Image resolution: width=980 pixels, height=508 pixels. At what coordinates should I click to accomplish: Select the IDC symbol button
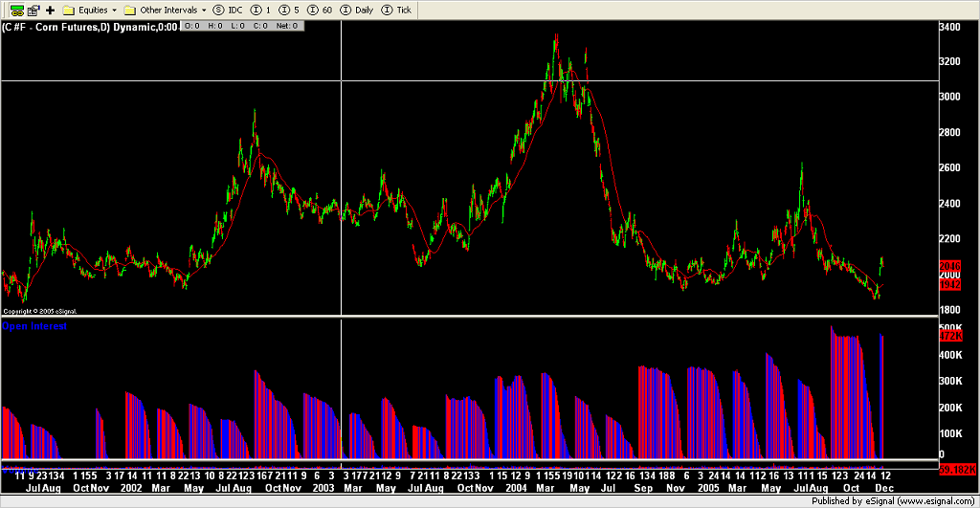[228, 10]
